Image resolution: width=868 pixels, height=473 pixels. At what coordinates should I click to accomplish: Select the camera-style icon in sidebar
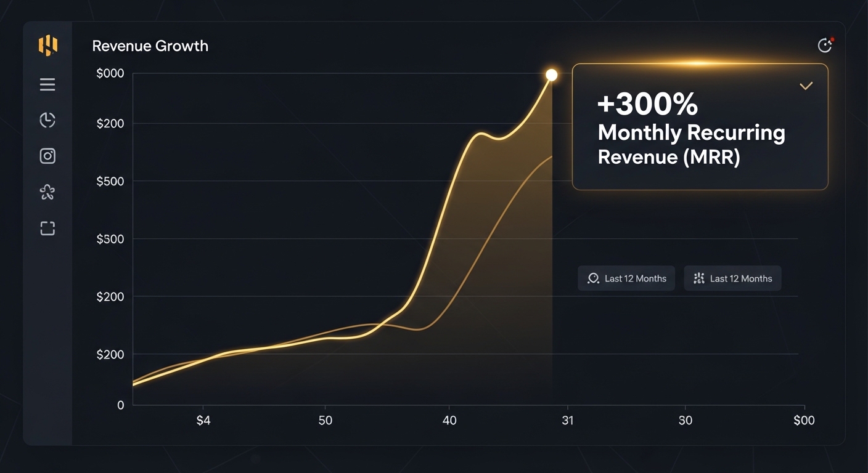(47, 156)
